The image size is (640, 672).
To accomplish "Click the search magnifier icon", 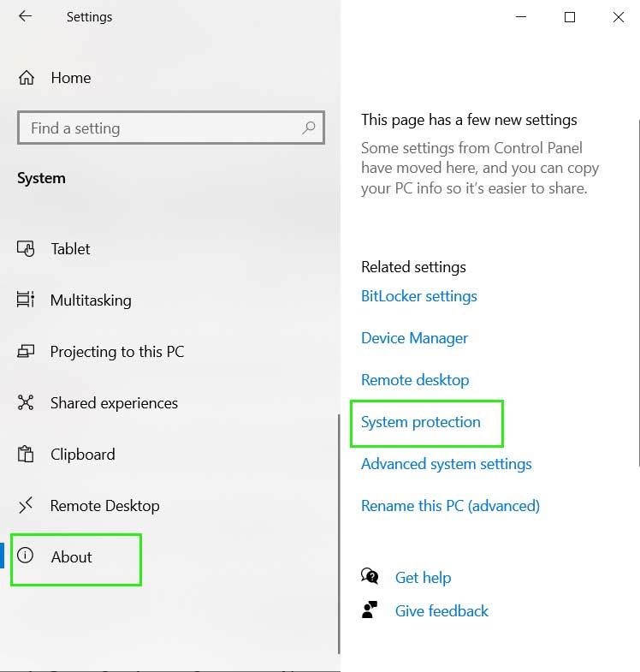I will point(308,128).
